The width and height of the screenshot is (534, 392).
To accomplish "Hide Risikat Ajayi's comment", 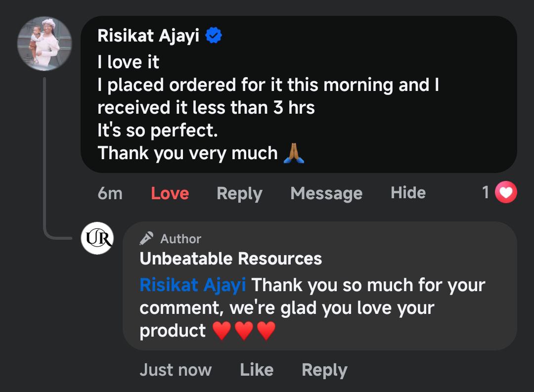I will pos(408,192).
